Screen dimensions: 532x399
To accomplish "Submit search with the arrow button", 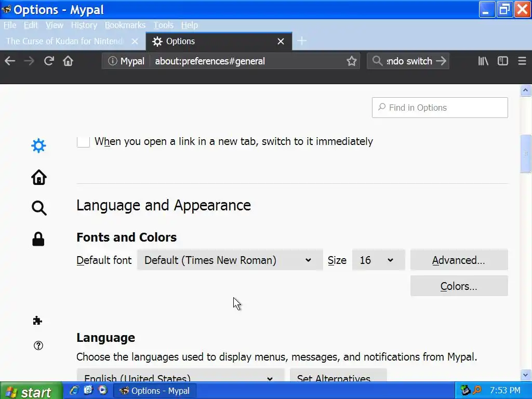I will click(441, 61).
